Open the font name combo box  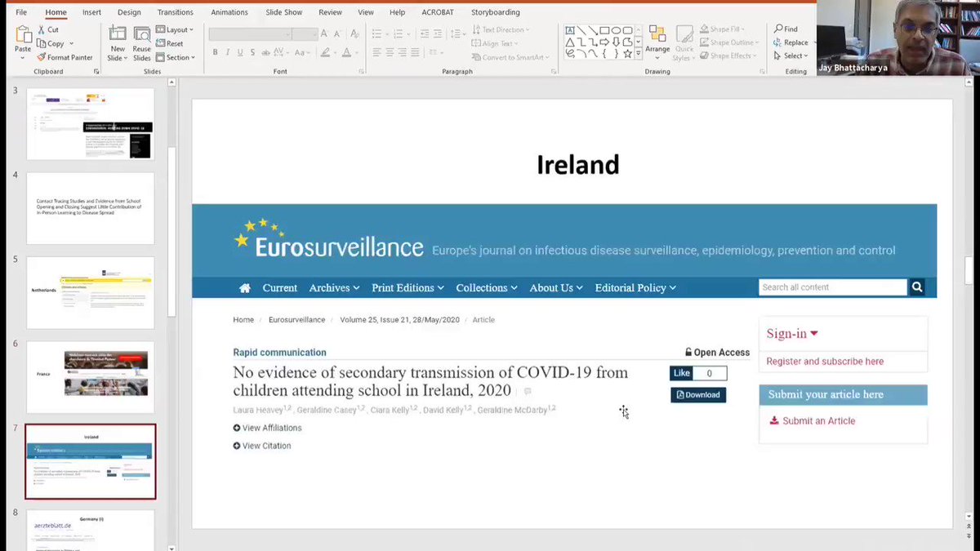250,34
